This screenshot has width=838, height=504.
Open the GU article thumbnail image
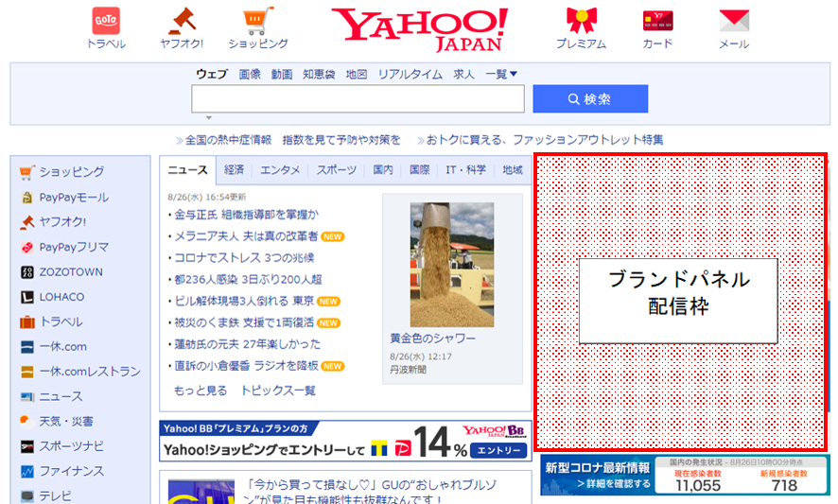pyautogui.click(x=201, y=493)
